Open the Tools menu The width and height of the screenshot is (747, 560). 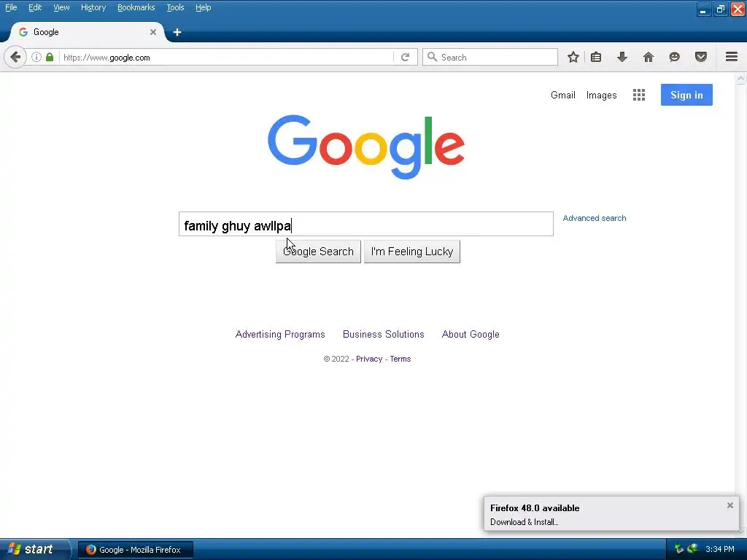point(175,7)
